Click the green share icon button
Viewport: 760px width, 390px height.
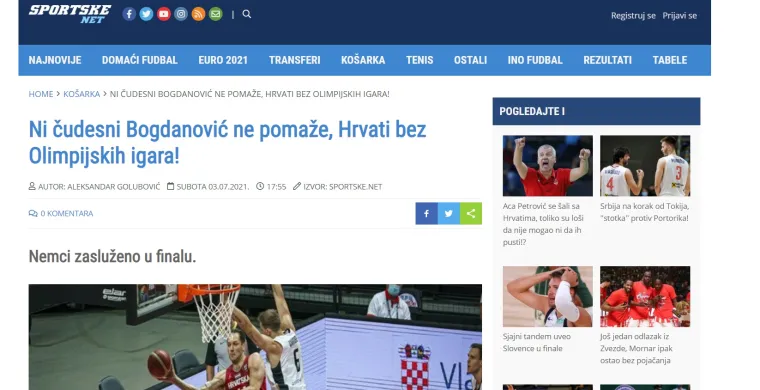[471, 213]
